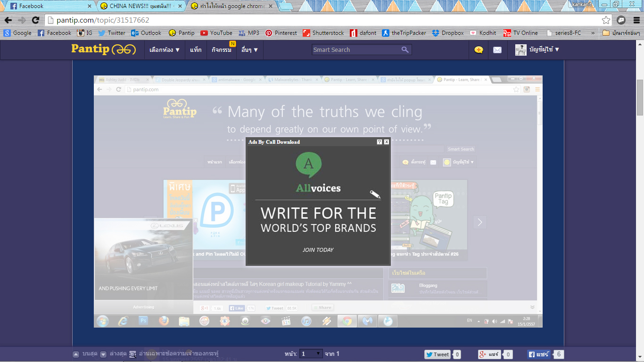
Task: Open the TV Online bookmark
Action: (x=520, y=33)
